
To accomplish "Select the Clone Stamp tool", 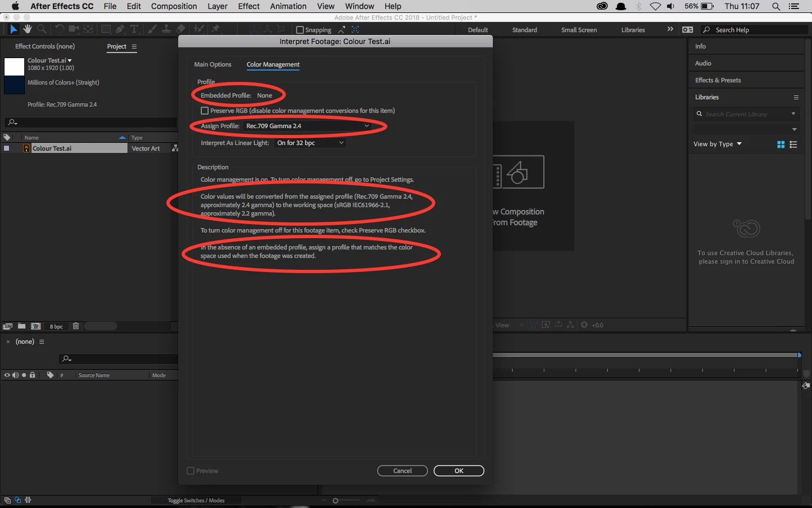I will pyautogui.click(x=166, y=29).
